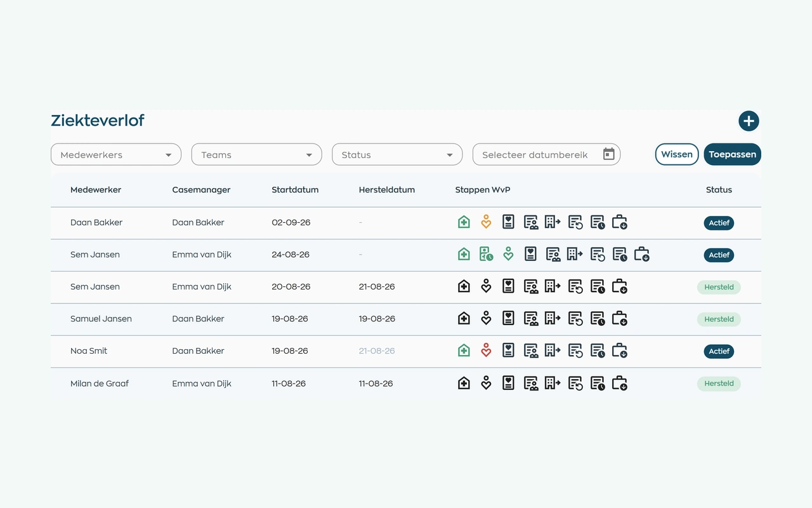Viewport: 812px width, 508px height.
Task: Click house-plus icon in Samuel Jansen's row
Action: [x=464, y=319]
